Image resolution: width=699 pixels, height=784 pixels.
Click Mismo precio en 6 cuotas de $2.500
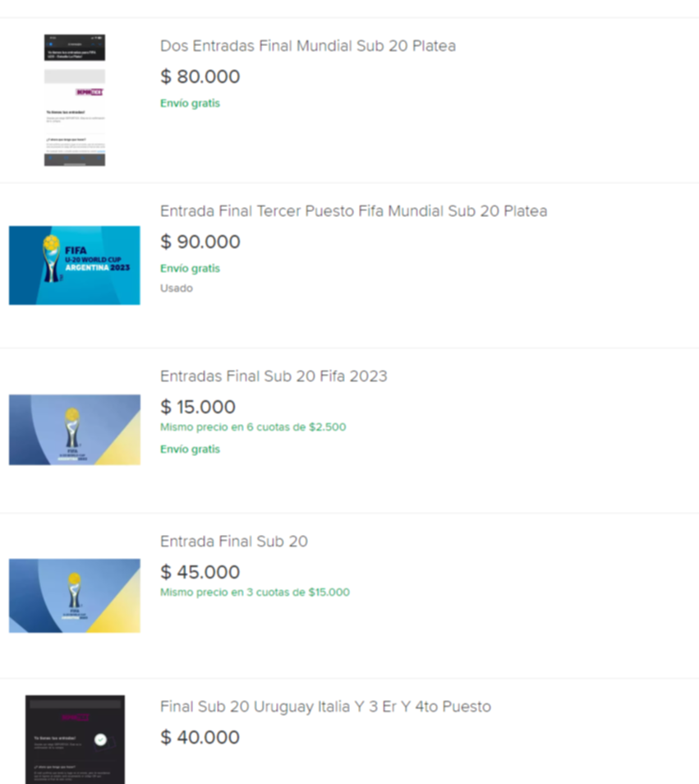(253, 427)
